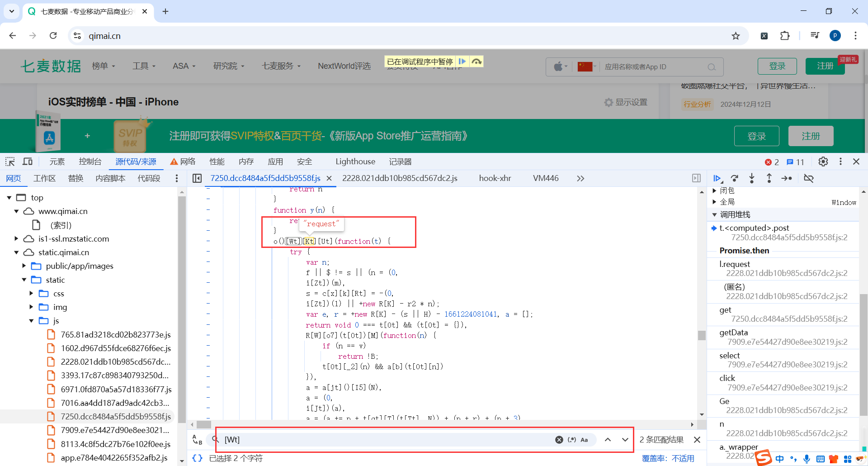Open the hook-xhr file tab

495,178
